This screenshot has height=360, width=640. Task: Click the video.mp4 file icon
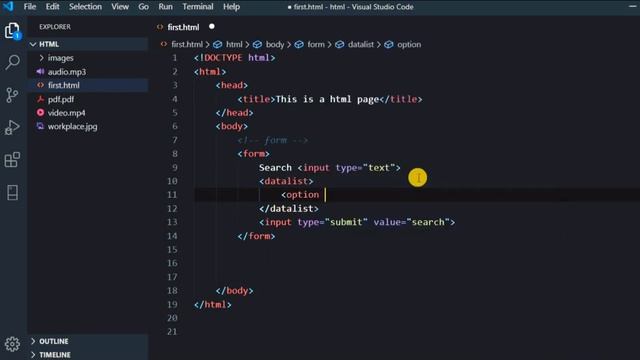point(40,113)
